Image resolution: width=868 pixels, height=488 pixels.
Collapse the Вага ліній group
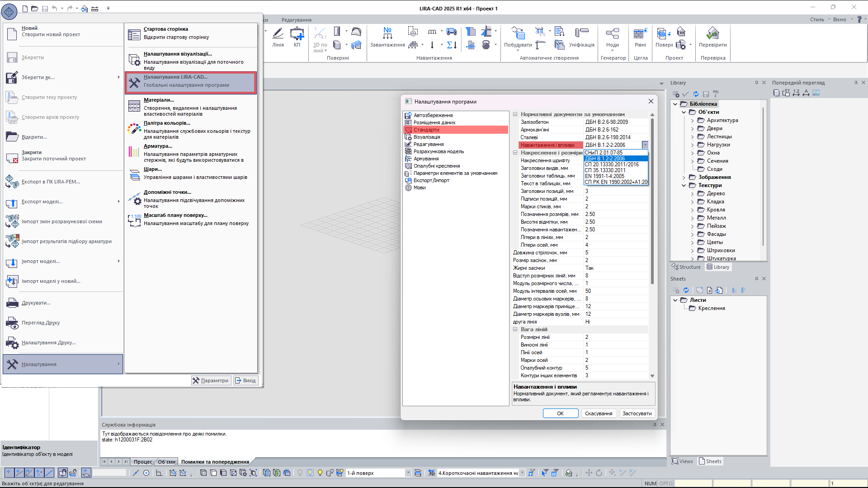515,329
